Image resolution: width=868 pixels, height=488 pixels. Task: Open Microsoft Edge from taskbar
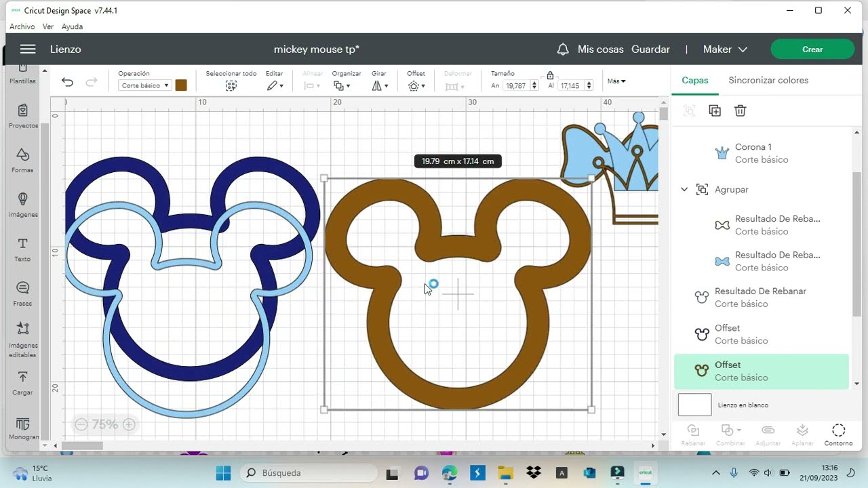point(449,472)
